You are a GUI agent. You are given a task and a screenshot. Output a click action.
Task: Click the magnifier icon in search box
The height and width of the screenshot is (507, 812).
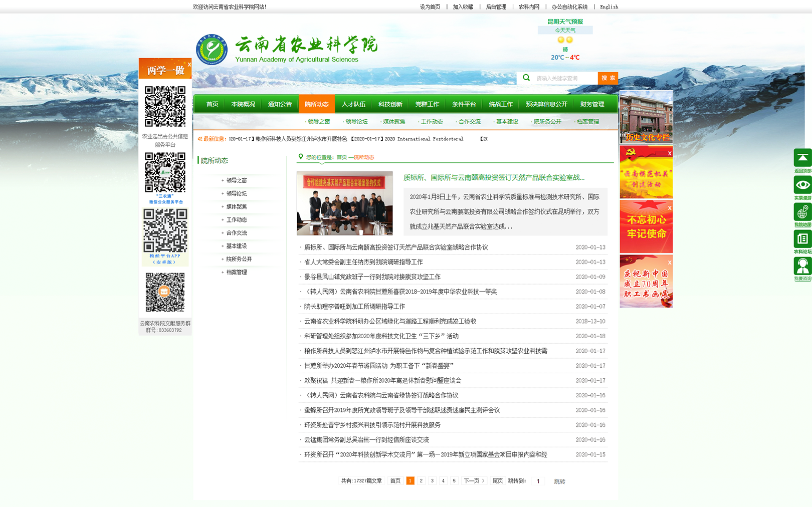526,78
